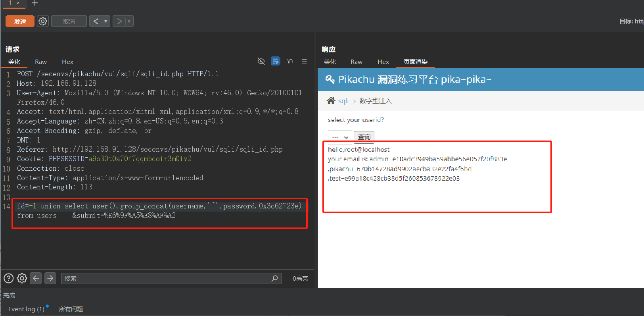This screenshot has height=316, width=644.
Task: Open 所有问题 all issues tab
Action: [x=71, y=309]
